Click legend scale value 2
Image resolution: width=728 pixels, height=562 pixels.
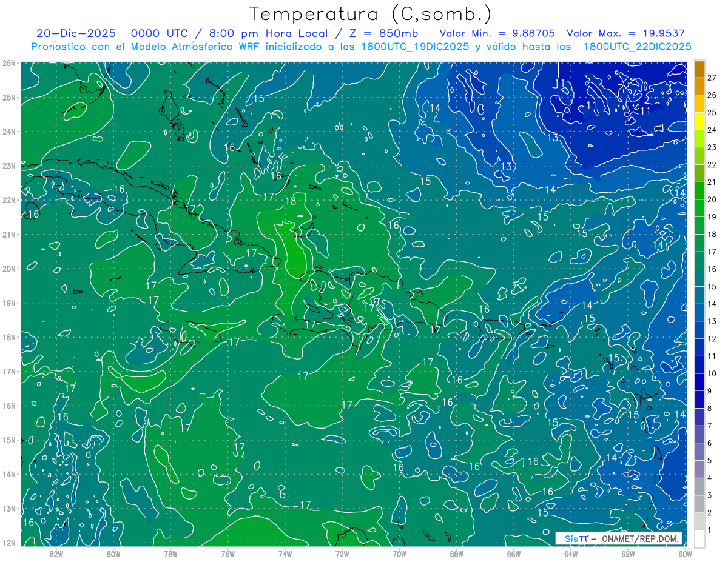point(710,513)
